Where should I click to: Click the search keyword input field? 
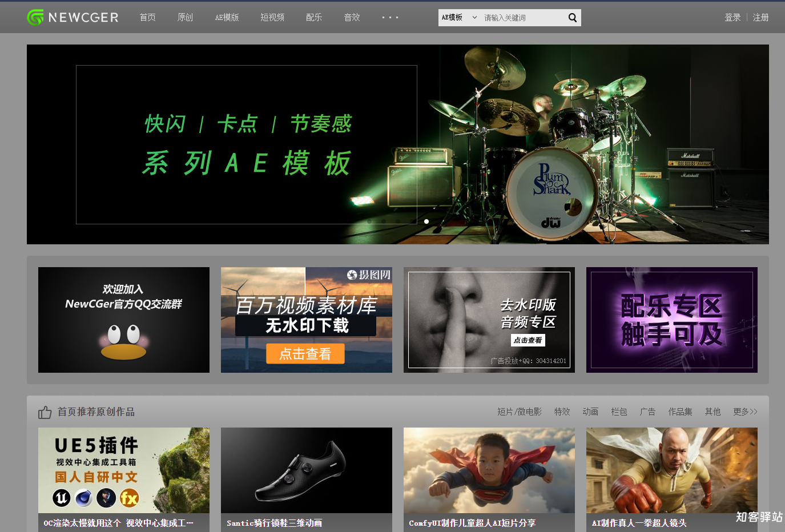521,18
